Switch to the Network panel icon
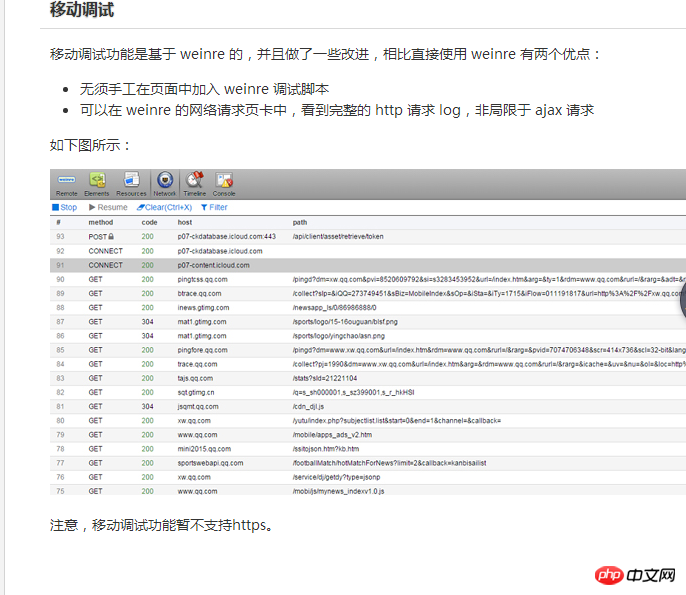The width and height of the screenshot is (686, 595). (164, 184)
